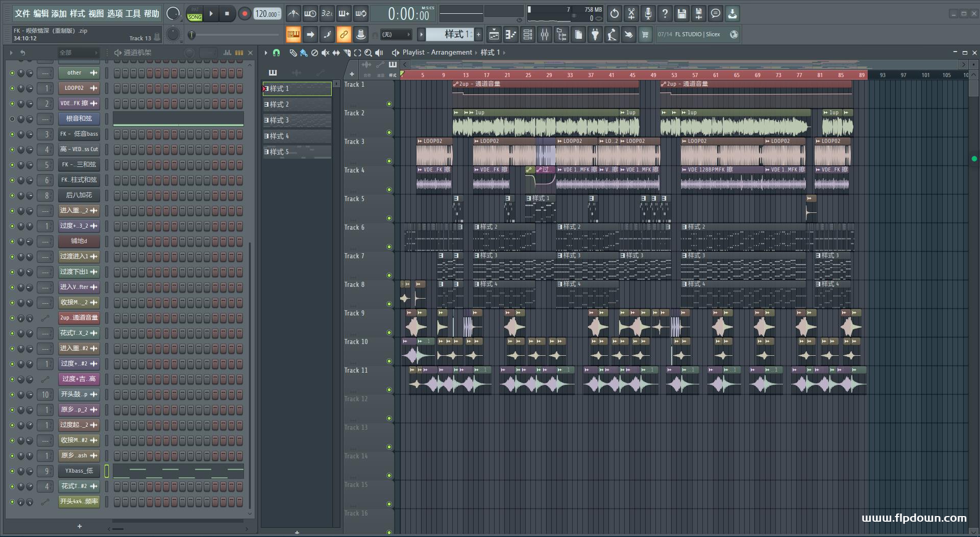The height and width of the screenshot is (537, 980).
Task: Toggle overdub blend recording icon
Action: pyautogui.click(x=344, y=14)
